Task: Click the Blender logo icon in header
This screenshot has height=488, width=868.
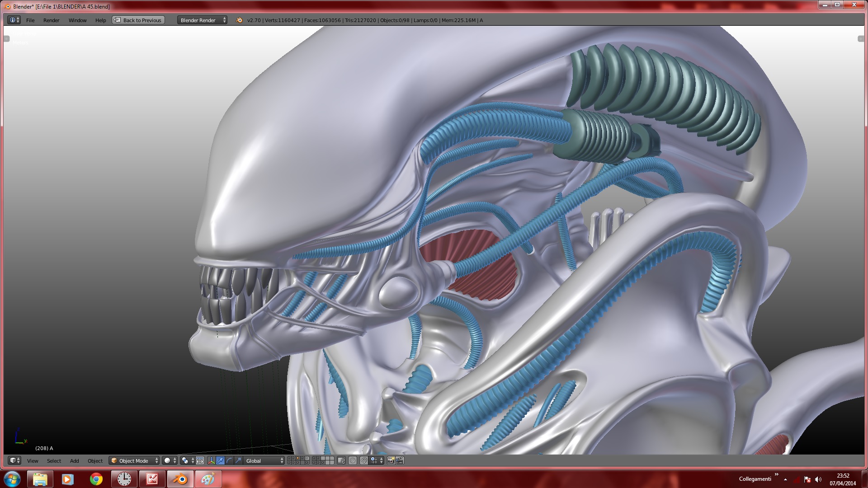Action: [239, 20]
